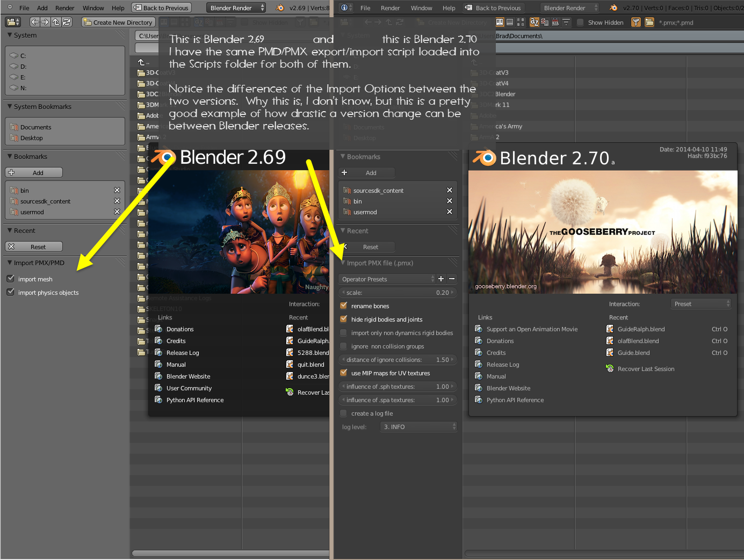Viewport: 744px width, 560px height.
Task: Adjust distance of ignore collisions field
Action: [x=398, y=359]
